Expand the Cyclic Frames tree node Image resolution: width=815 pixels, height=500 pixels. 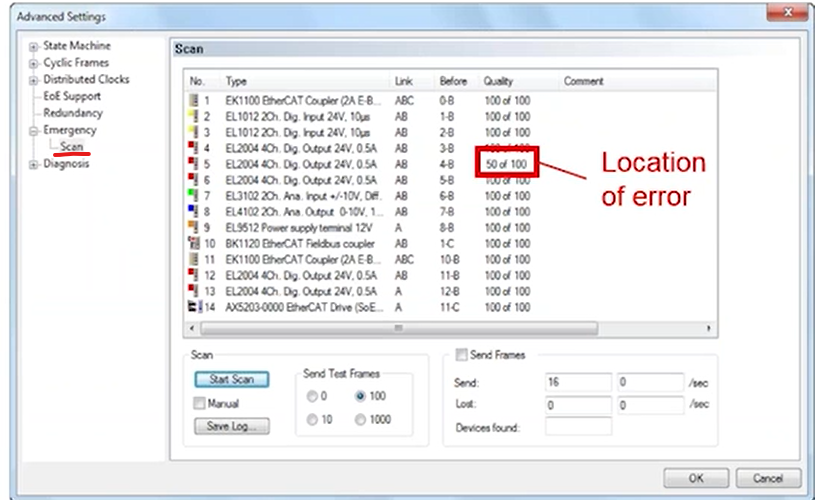(33, 64)
